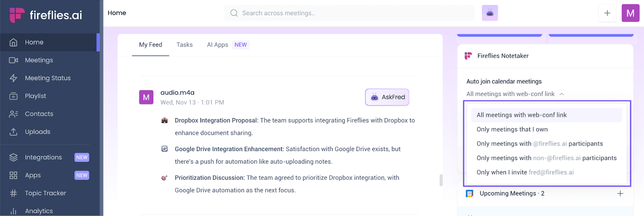This screenshot has width=644, height=216.
Task: Pick Only meetings with non-@fireflies.ai participants
Action: tap(547, 158)
